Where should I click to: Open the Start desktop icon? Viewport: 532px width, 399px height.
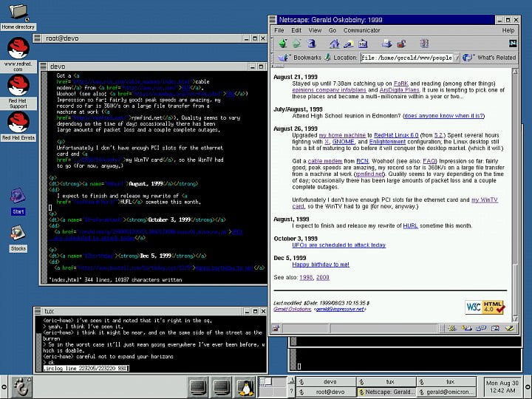pos(18,201)
